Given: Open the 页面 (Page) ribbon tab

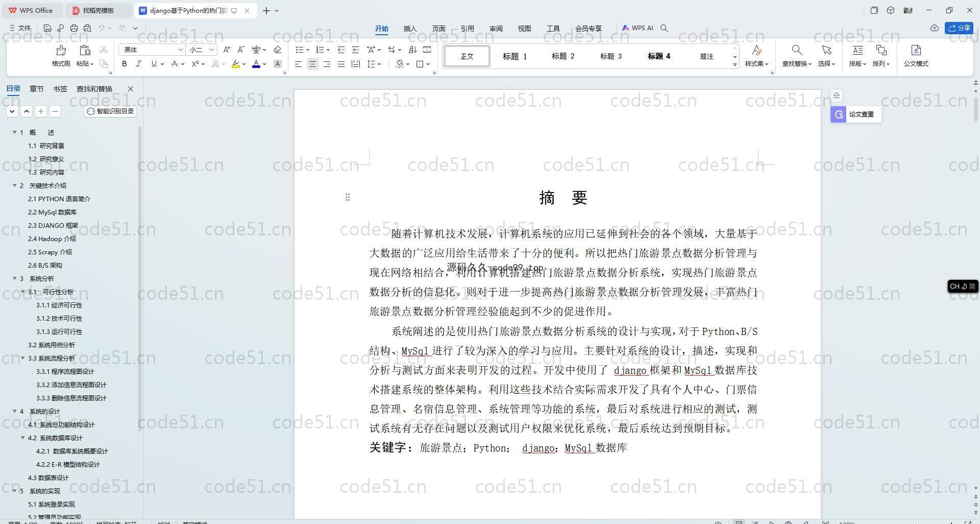Looking at the screenshot, I should 439,29.
